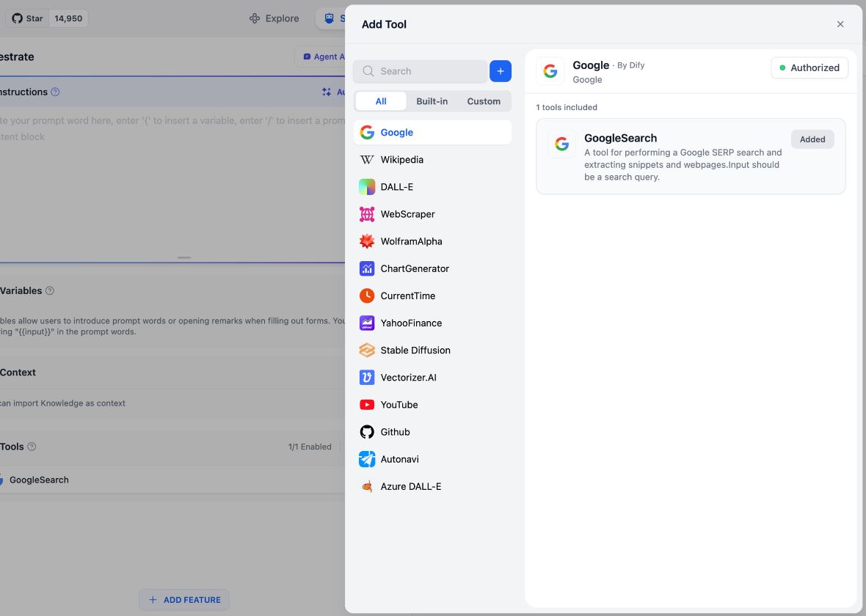Switch to the Built-in tools tab

[x=432, y=101]
